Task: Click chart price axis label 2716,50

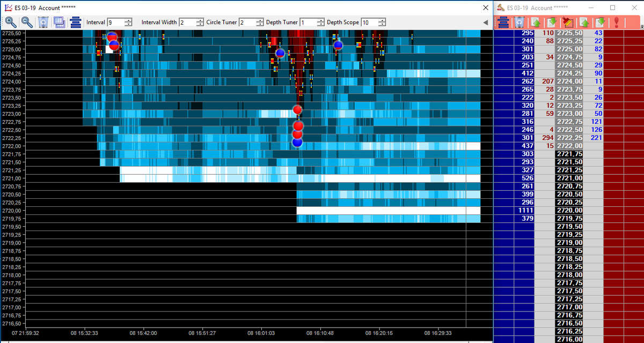Action: click(x=12, y=324)
